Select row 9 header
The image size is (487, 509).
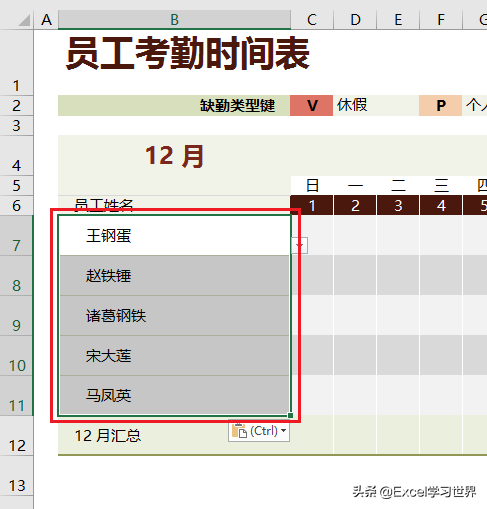tap(16, 316)
